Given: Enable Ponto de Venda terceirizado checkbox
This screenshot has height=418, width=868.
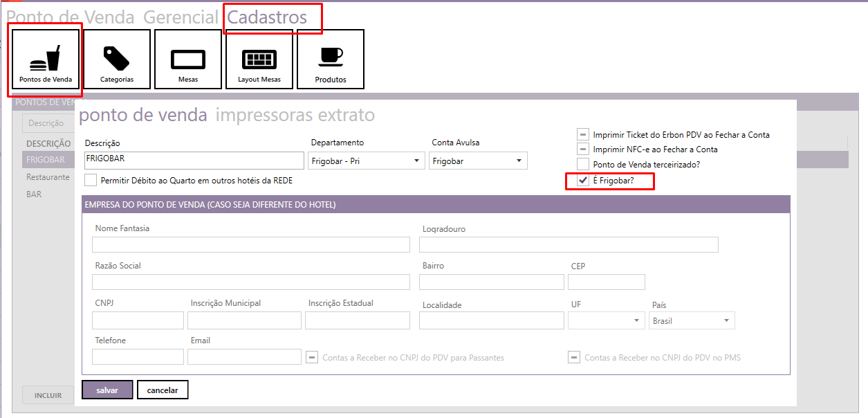Looking at the screenshot, I should click(583, 165).
